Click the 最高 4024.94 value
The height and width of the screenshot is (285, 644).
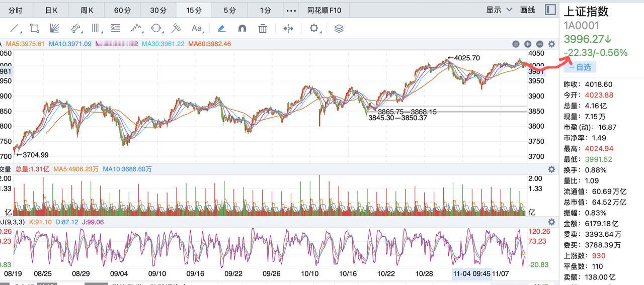[x=599, y=149]
